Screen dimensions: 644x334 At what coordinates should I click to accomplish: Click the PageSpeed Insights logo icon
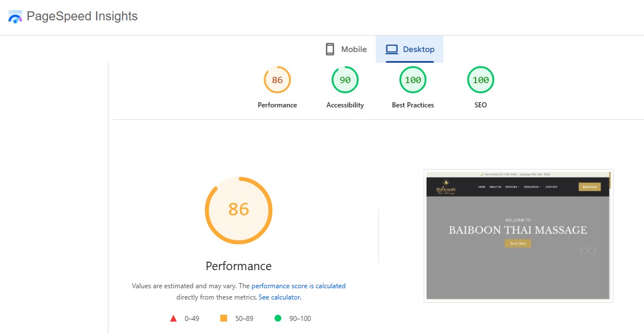point(15,17)
